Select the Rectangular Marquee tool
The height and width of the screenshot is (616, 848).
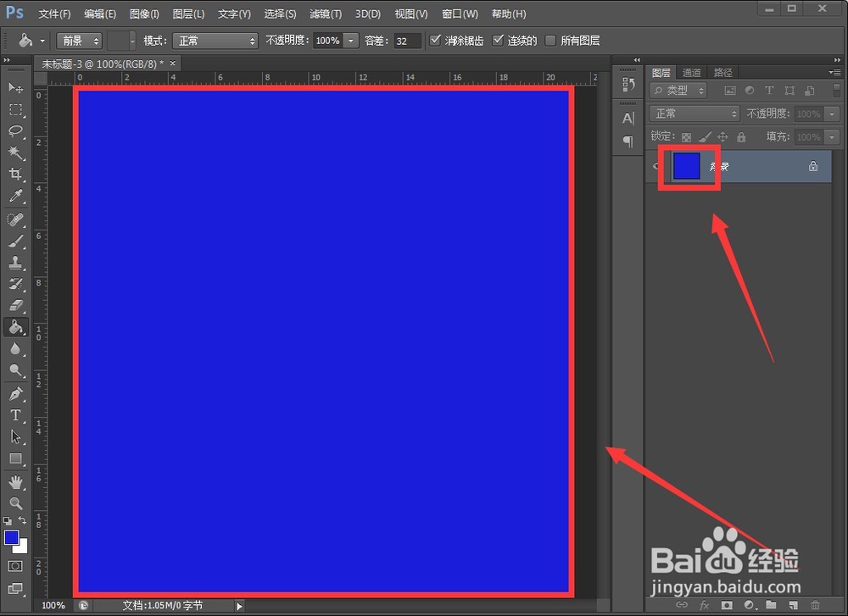click(15, 109)
